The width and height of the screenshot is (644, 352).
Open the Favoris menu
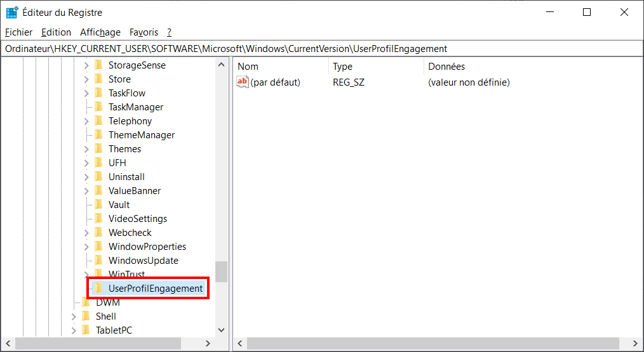click(144, 32)
